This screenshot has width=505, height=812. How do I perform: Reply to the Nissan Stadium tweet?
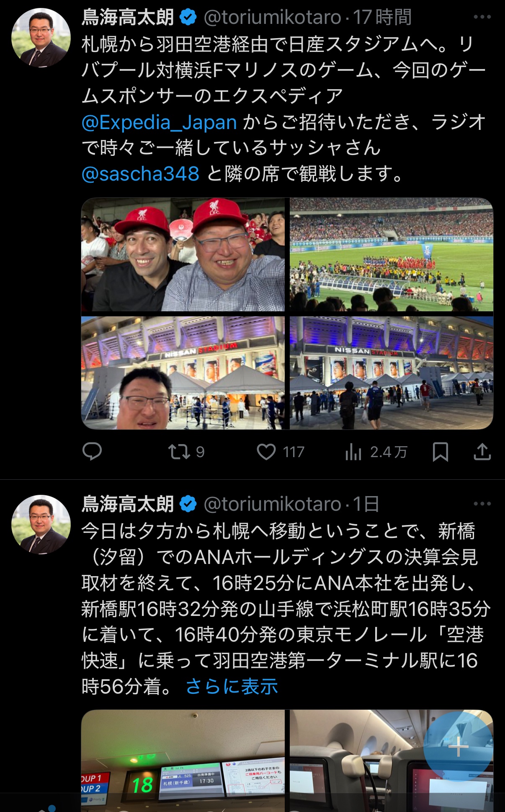pos(92,452)
